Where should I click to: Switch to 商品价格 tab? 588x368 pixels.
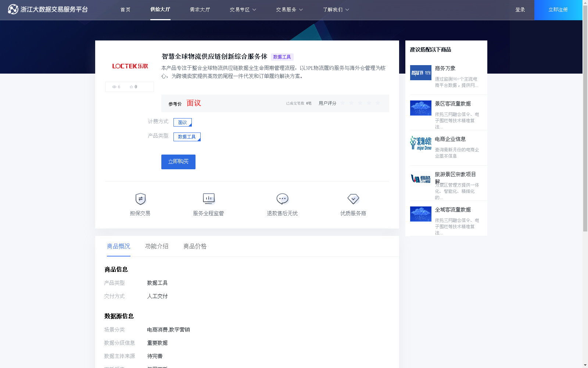click(195, 246)
